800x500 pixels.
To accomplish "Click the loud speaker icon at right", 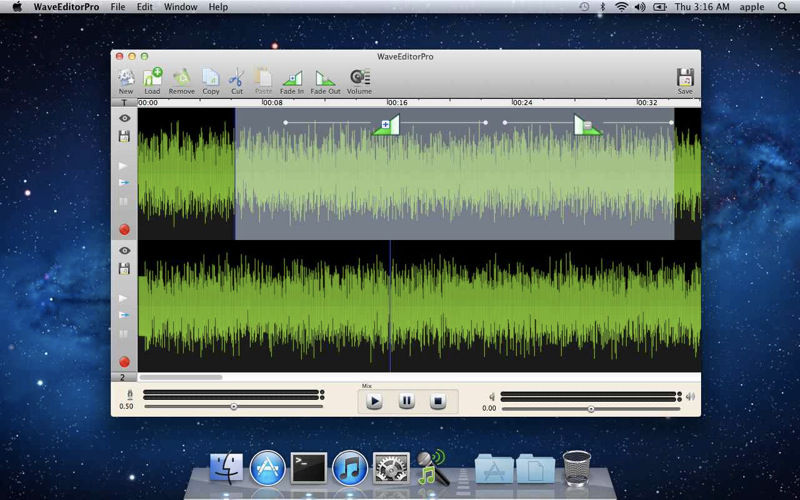I will (690, 396).
